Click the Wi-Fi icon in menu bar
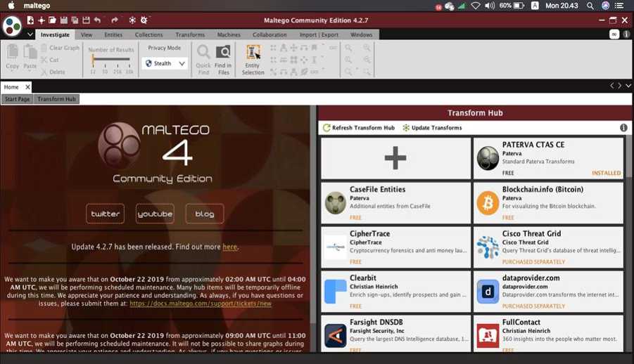Viewport: 634px width, 364px height. pyautogui.click(x=476, y=6)
